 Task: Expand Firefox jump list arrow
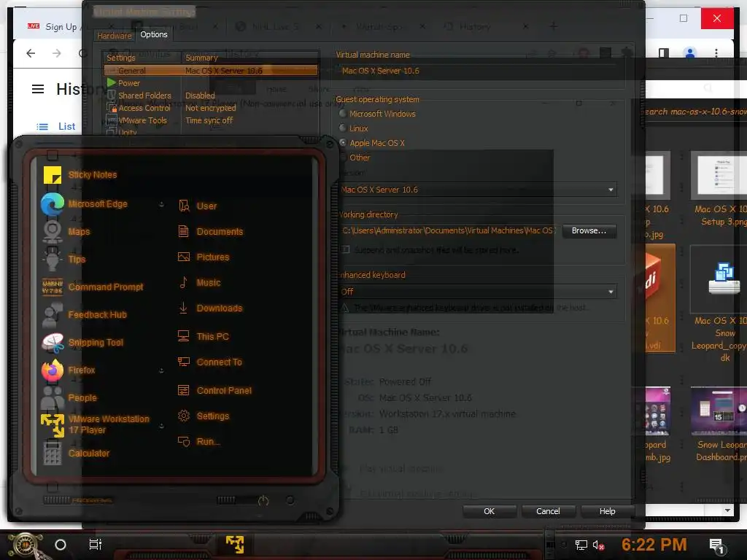161,370
